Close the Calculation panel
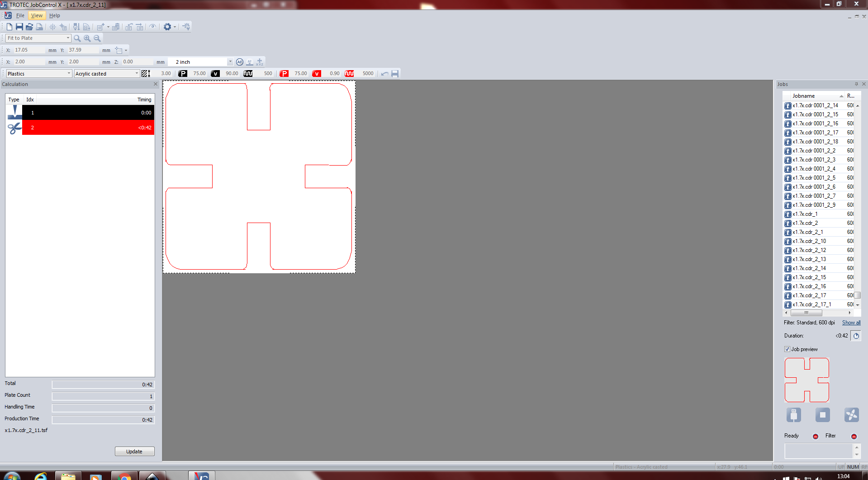The height and width of the screenshot is (480, 868). pyautogui.click(x=156, y=84)
